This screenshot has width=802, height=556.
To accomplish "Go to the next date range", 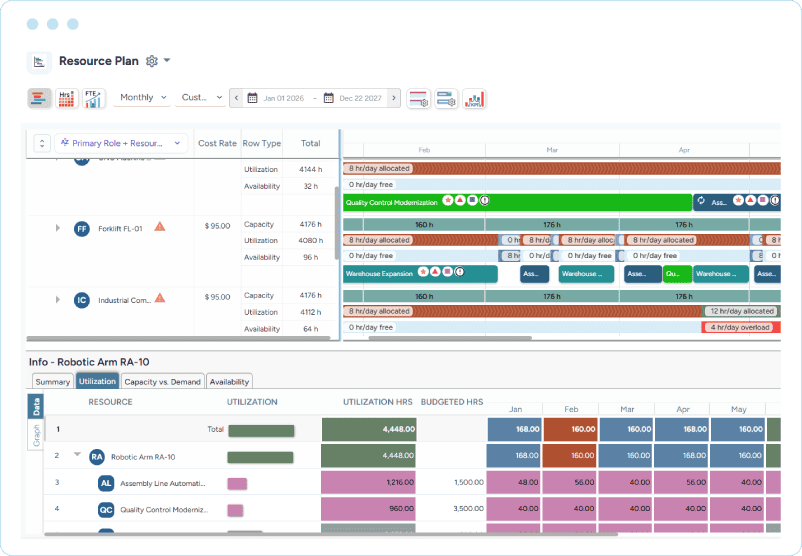I will (394, 98).
